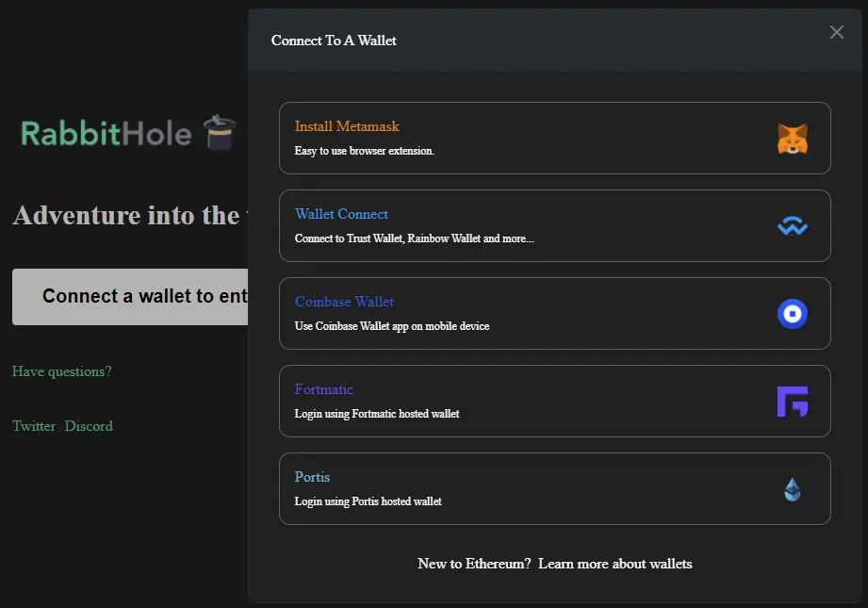868x608 pixels.
Task: Click the WalletConnect wave icon
Action: (793, 226)
